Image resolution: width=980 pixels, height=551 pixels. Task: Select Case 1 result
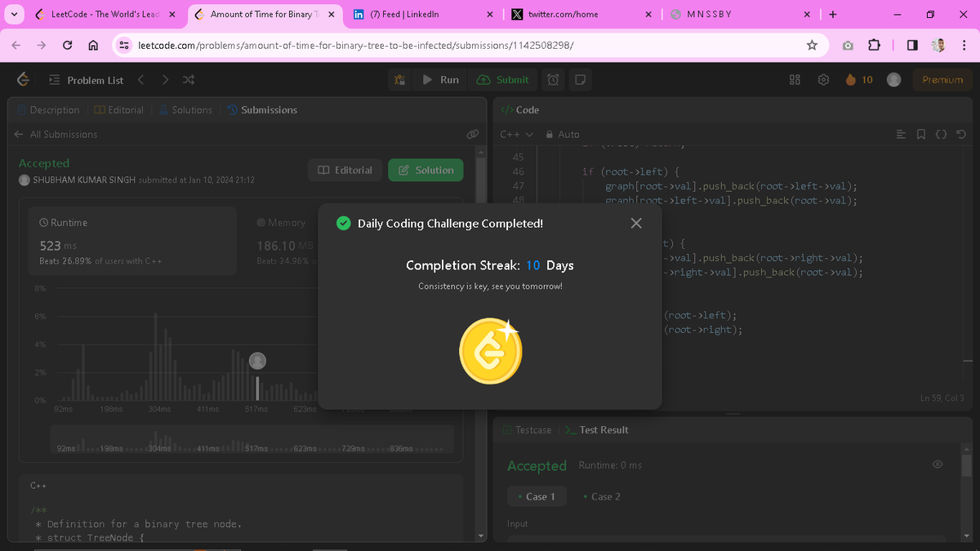pyautogui.click(x=537, y=496)
